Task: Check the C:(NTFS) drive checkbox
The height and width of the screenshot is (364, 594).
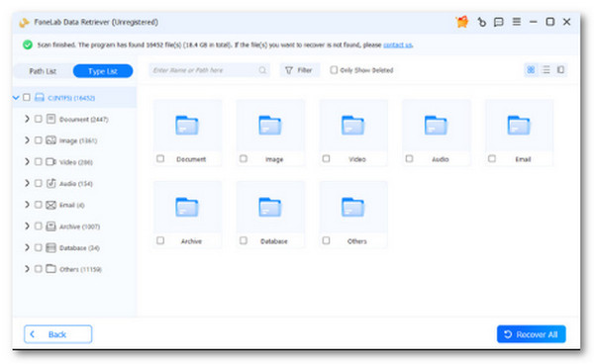Action: tap(27, 98)
